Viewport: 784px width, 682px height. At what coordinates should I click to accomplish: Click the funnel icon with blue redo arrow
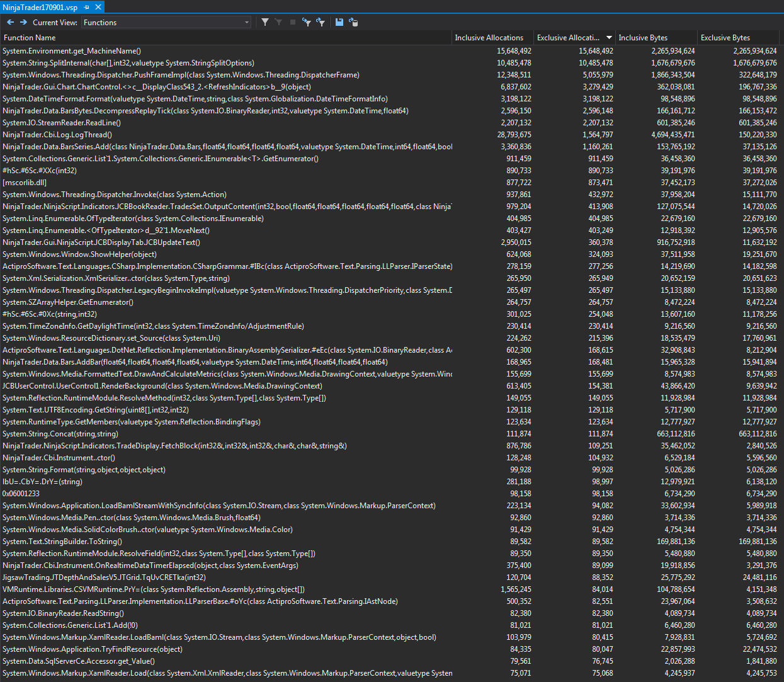click(x=321, y=22)
